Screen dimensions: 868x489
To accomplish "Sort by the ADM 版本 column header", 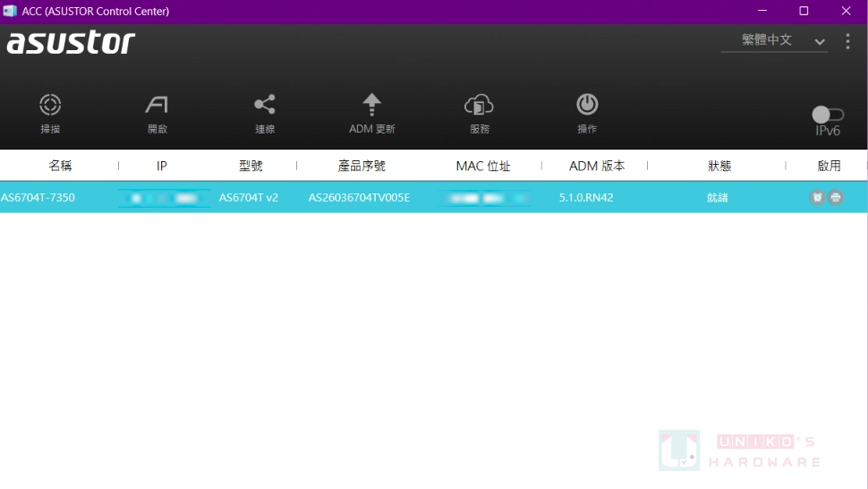I will 597,166.
